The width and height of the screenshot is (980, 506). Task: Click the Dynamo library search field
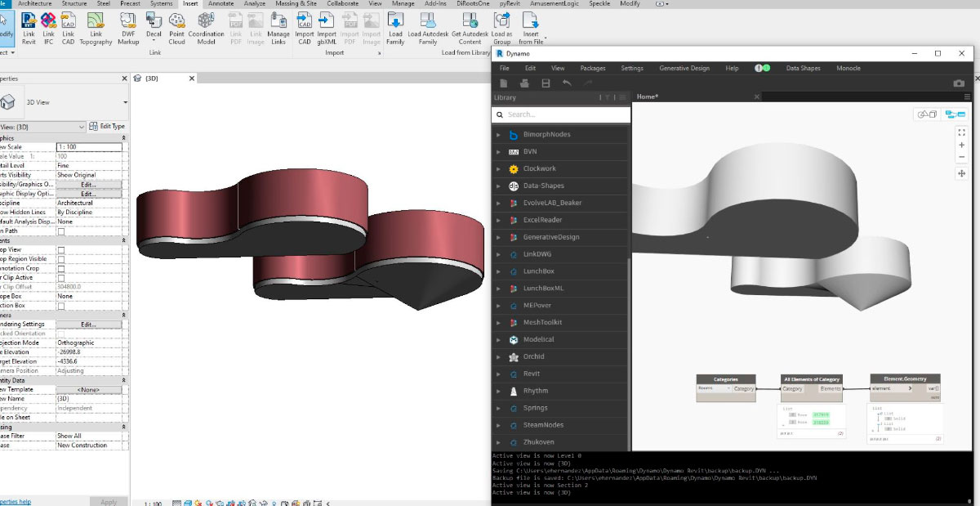(x=561, y=114)
